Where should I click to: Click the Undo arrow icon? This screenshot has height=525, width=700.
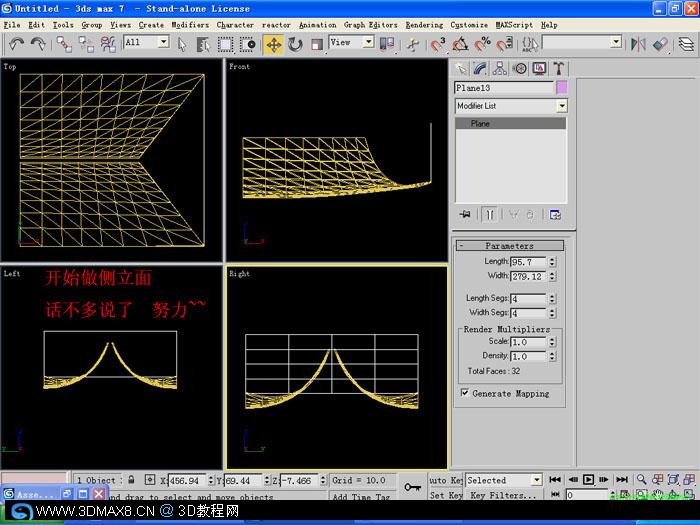coord(17,44)
